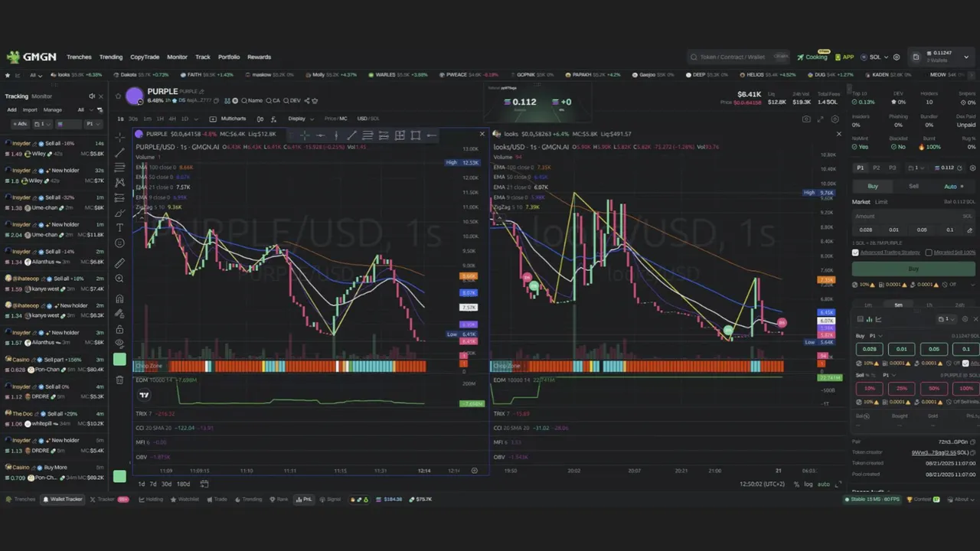Open the Wallet Tracker bottom tab

click(x=62, y=499)
